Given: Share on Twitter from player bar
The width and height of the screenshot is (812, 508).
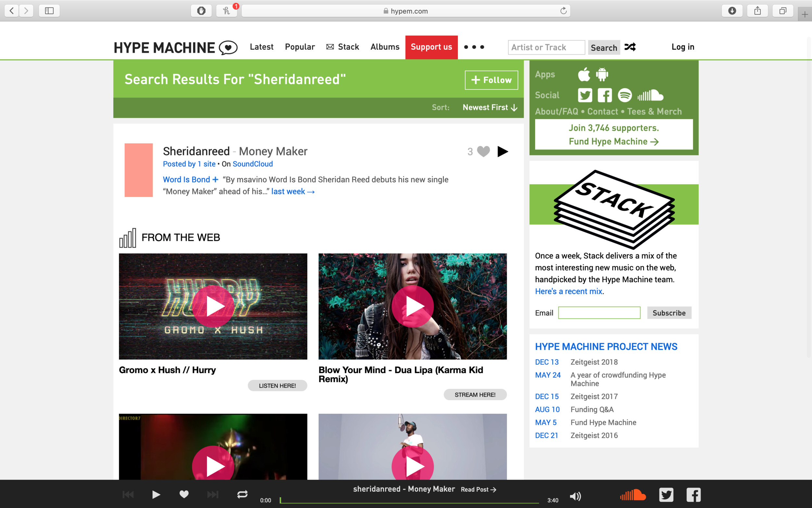Looking at the screenshot, I should point(666,495).
